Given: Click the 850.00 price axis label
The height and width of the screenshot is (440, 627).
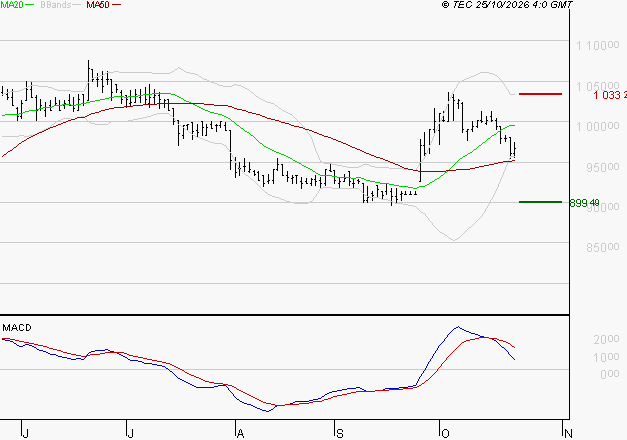Looking at the screenshot, I should click(603, 247).
